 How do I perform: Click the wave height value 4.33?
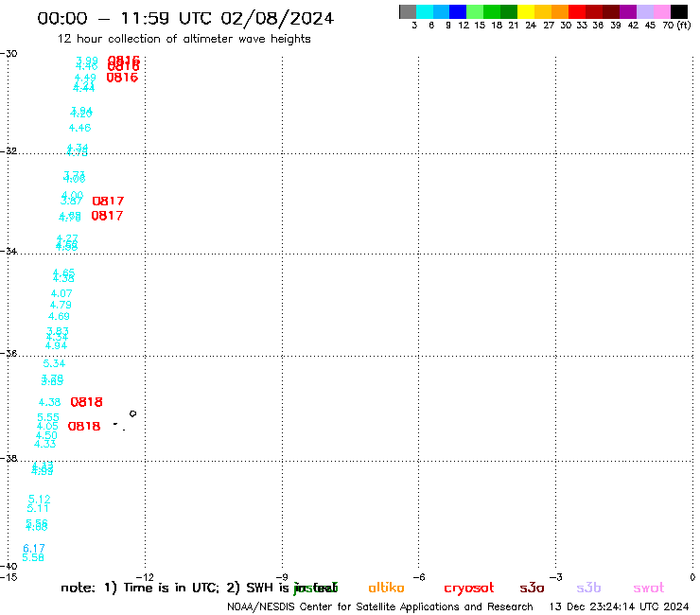click(45, 444)
